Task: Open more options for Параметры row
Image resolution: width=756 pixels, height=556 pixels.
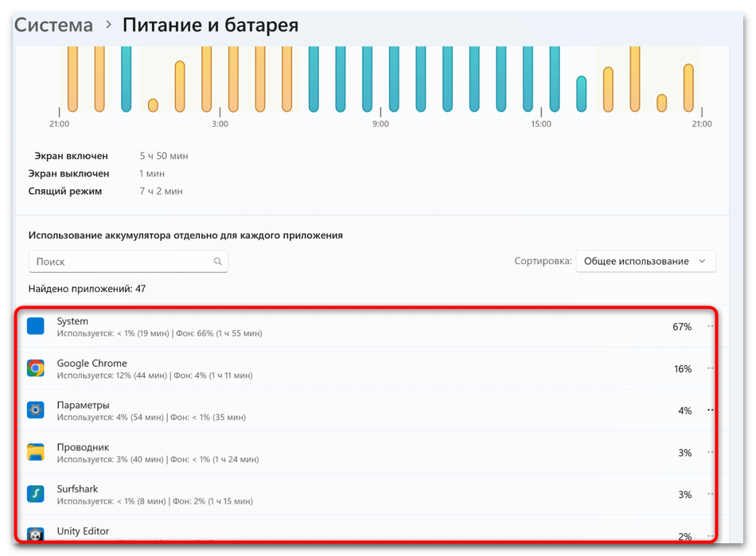Action: [710, 410]
